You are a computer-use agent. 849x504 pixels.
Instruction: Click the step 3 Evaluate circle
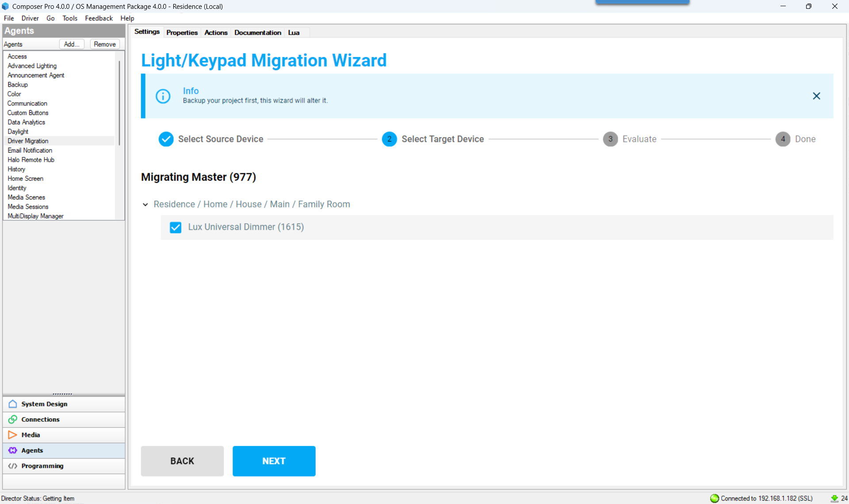coord(610,139)
